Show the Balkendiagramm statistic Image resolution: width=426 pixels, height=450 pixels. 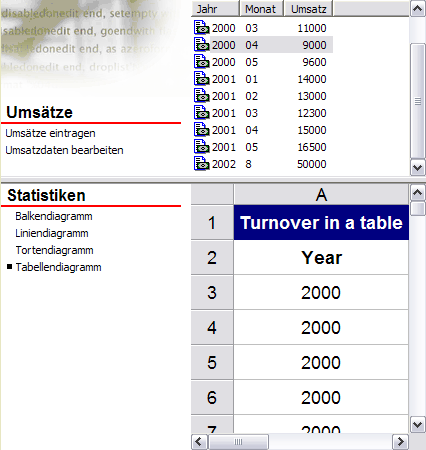(54, 216)
